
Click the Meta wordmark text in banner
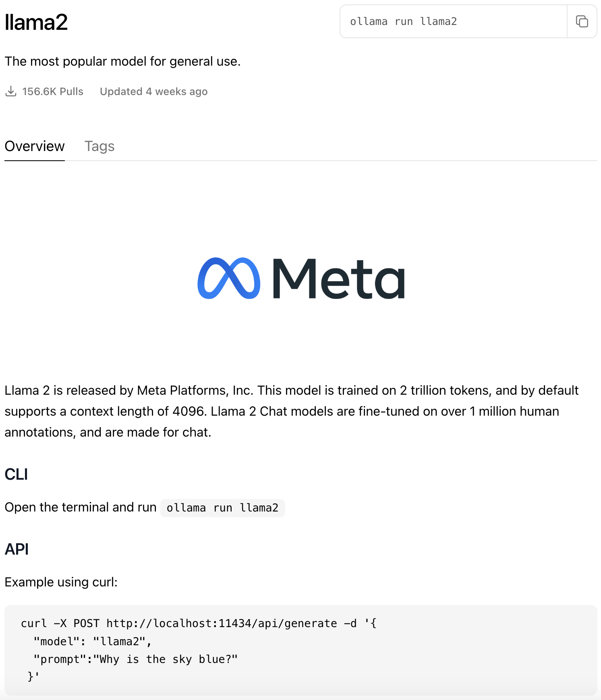(339, 278)
